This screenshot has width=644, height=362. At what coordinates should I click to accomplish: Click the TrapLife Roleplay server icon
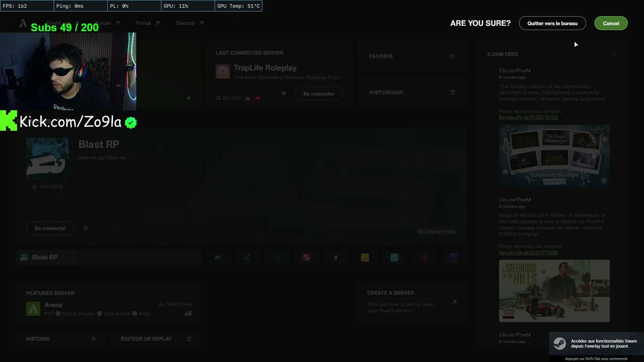tap(222, 71)
